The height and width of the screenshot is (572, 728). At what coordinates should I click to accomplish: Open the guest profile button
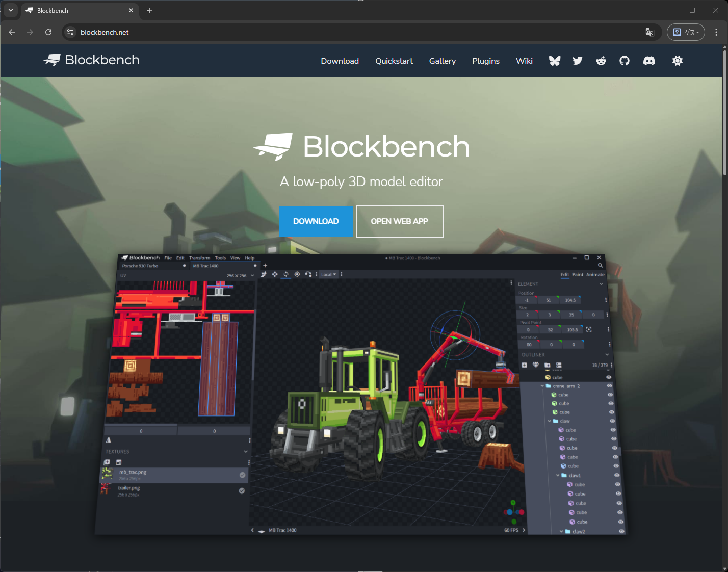pyautogui.click(x=686, y=32)
